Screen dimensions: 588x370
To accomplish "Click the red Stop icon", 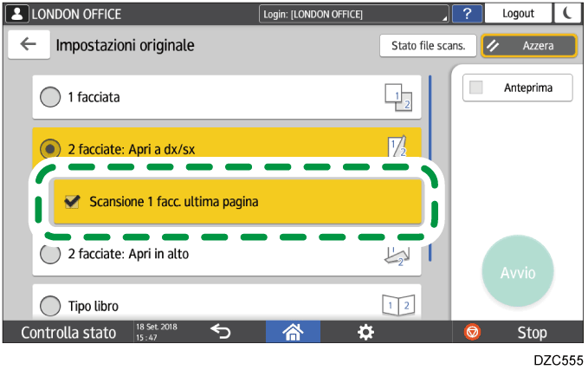I will (473, 332).
